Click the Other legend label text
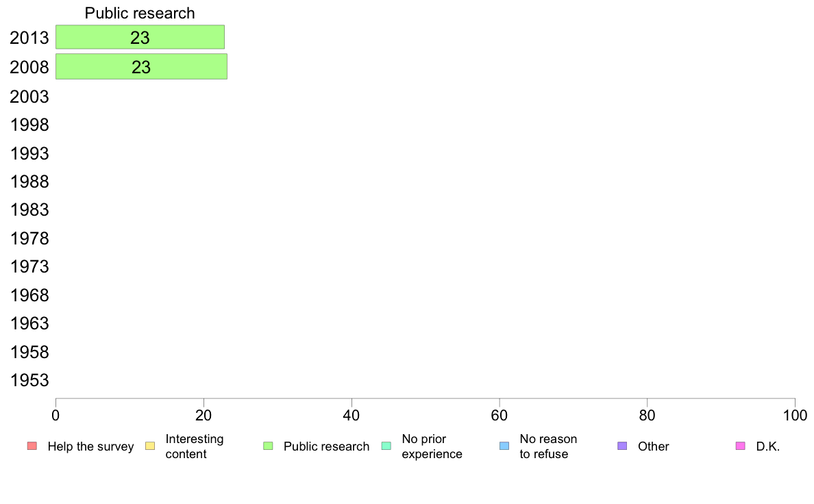 click(x=654, y=446)
